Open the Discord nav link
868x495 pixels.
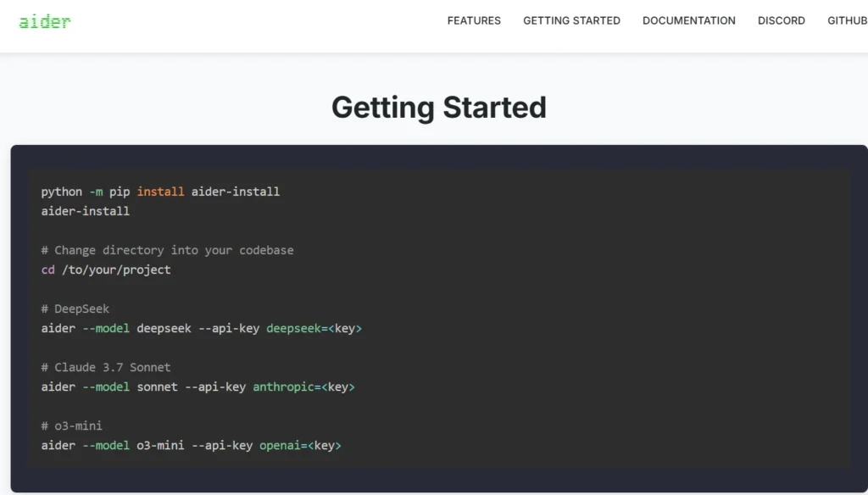coord(781,20)
